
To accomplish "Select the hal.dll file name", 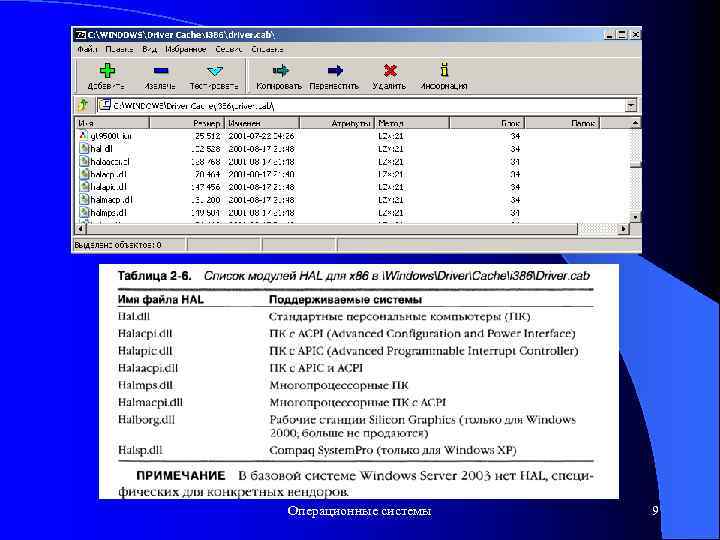I will (101, 149).
